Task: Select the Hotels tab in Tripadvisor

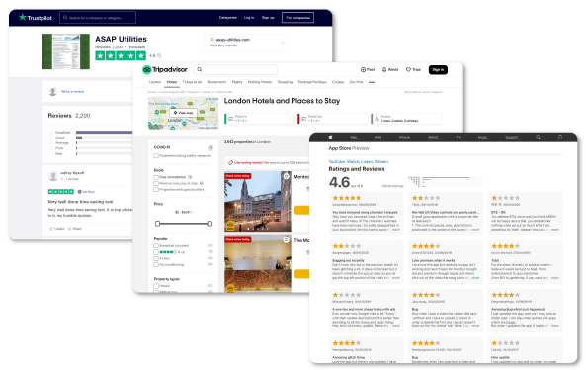Action: [x=172, y=82]
